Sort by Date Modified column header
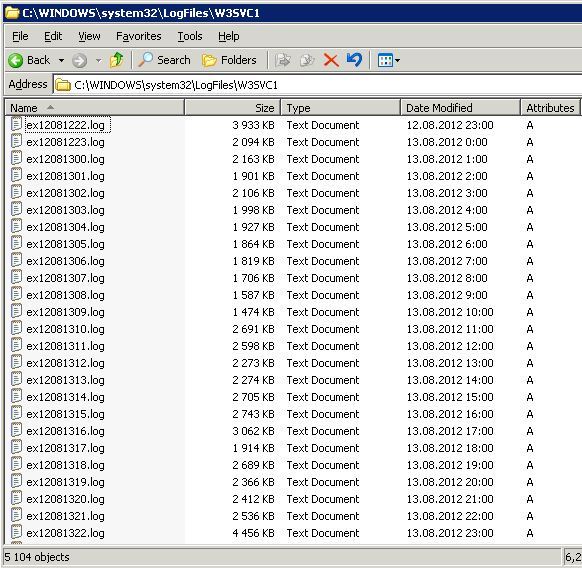 [x=461, y=108]
